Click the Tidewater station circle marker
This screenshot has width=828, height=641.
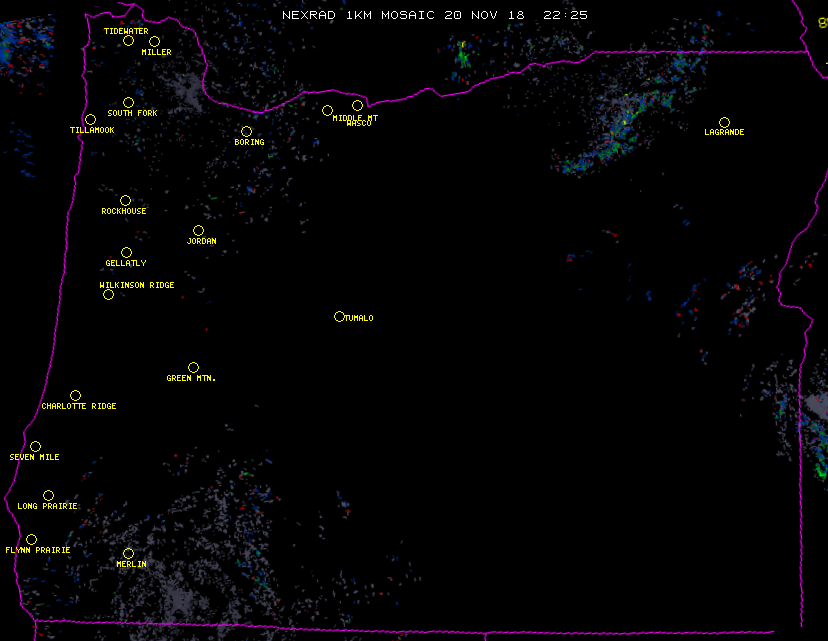(128, 41)
